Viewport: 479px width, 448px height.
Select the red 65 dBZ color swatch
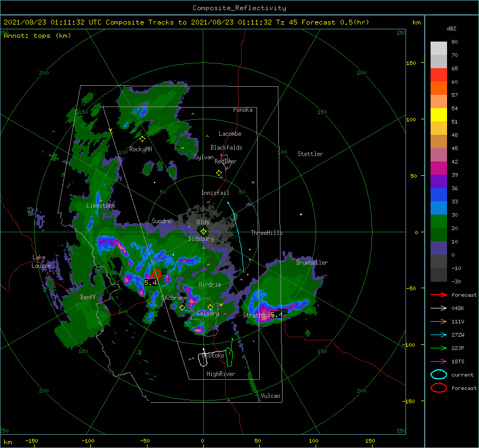439,75
